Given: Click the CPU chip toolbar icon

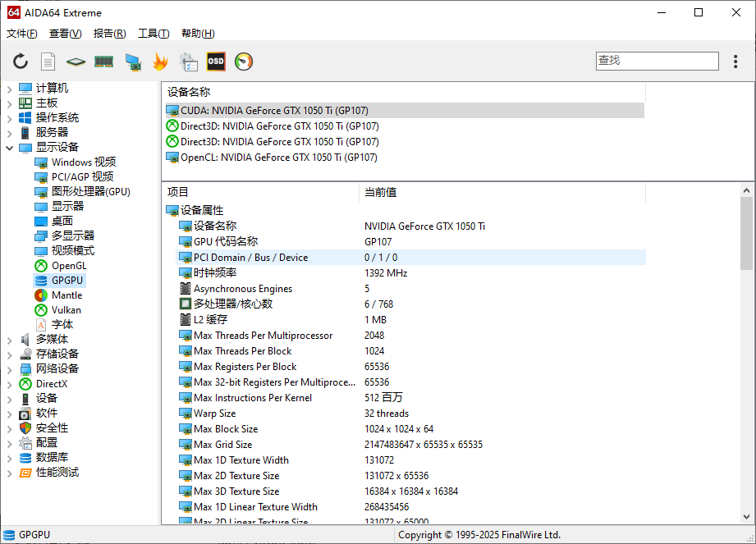Looking at the screenshot, I should tap(76, 62).
